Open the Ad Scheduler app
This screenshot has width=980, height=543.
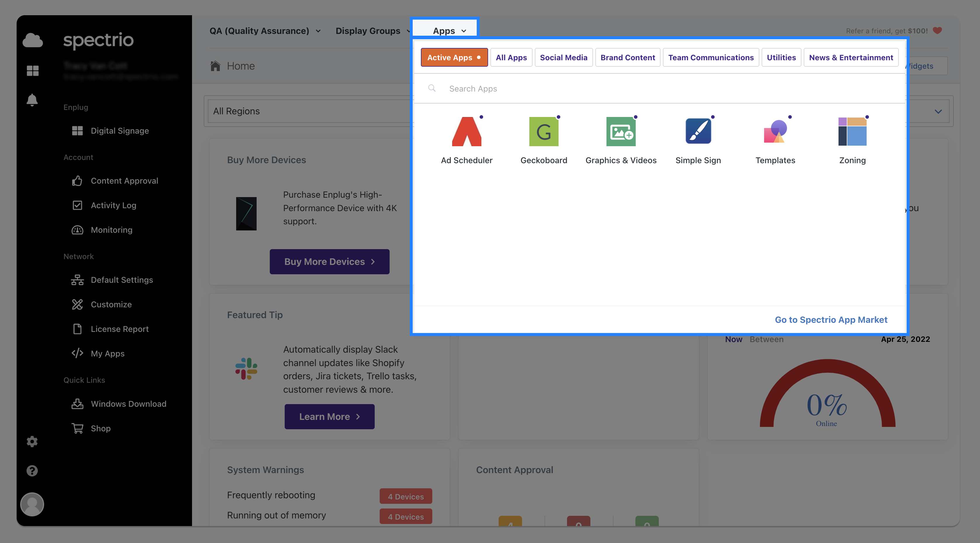[466, 132]
